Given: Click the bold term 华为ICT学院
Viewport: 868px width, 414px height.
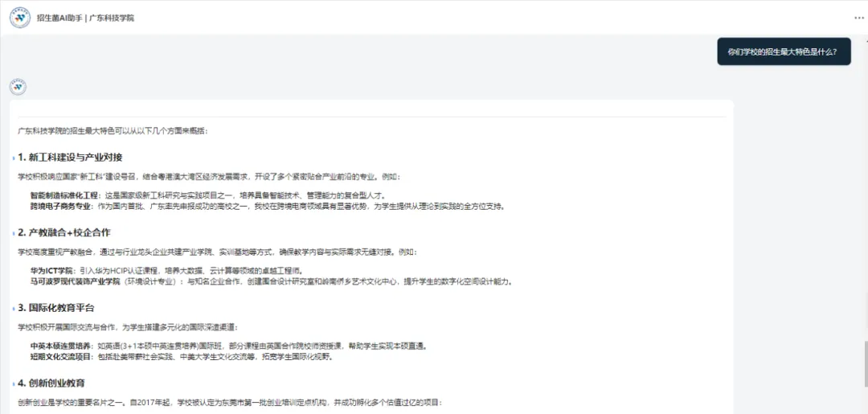Looking at the screenshot, I should pyautogui.click(x=52, y=271).
